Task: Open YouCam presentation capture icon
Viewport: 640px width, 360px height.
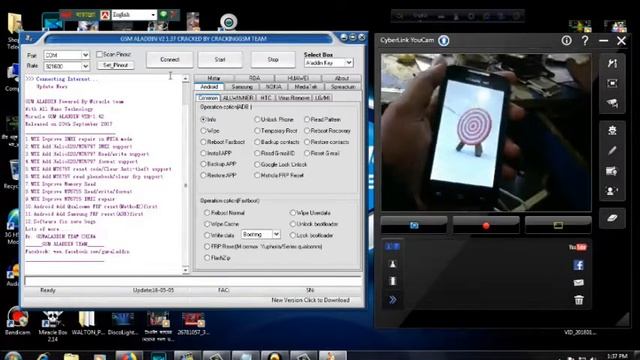Action: tap(612, 171)
